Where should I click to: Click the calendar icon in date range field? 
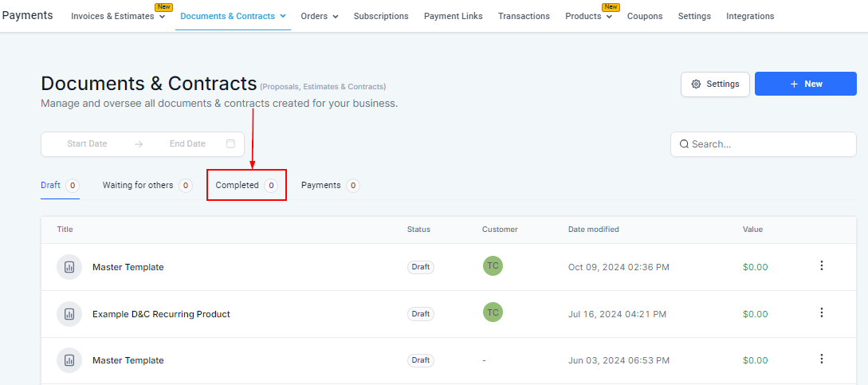click(230, 144)
